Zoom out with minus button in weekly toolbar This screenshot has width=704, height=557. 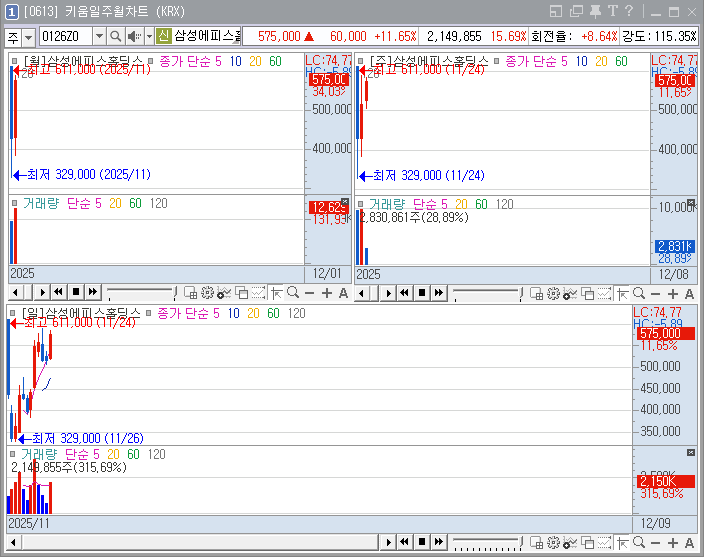coord(656,294)
